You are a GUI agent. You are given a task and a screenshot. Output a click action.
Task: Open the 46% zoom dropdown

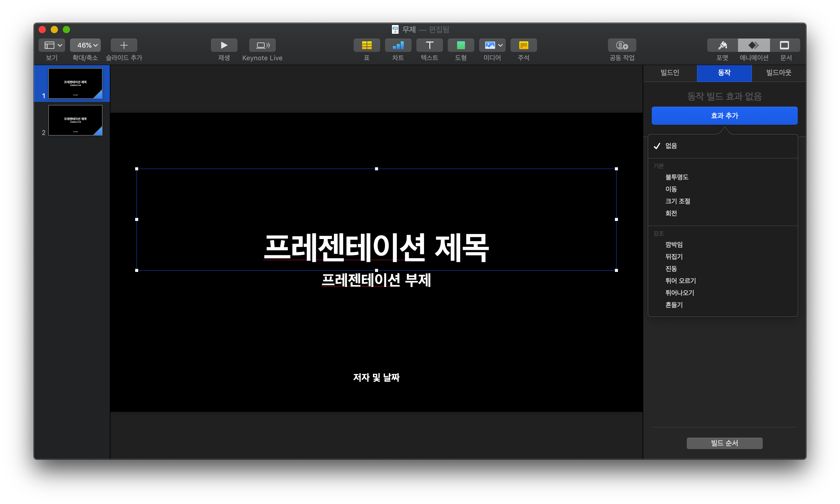point(85,45)
